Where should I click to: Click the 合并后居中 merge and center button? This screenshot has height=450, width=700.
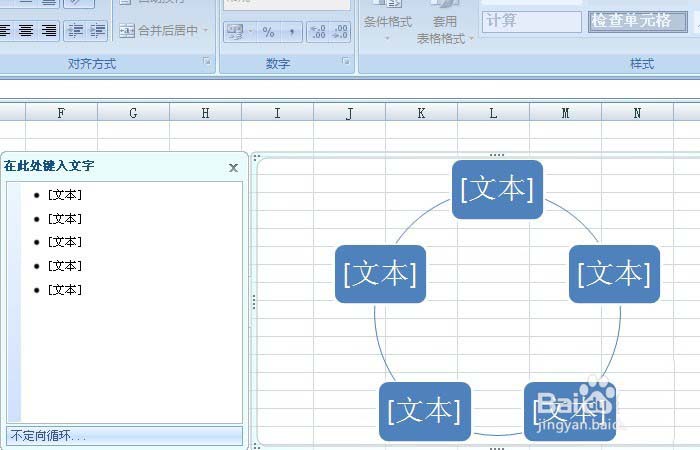coord(159,30)
